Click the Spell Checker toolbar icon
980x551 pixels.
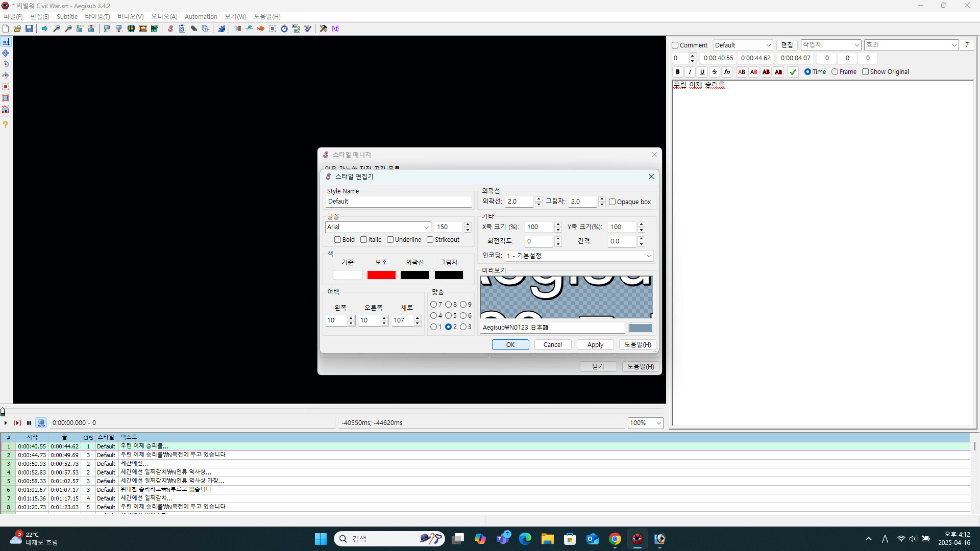[x=308, y=29]
